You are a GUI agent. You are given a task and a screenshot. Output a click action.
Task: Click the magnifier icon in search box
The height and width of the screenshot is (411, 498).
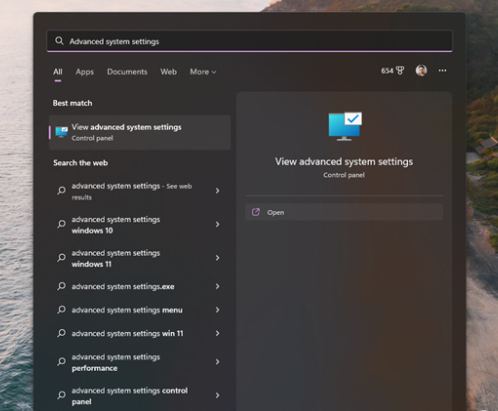(x=59, y=41)
